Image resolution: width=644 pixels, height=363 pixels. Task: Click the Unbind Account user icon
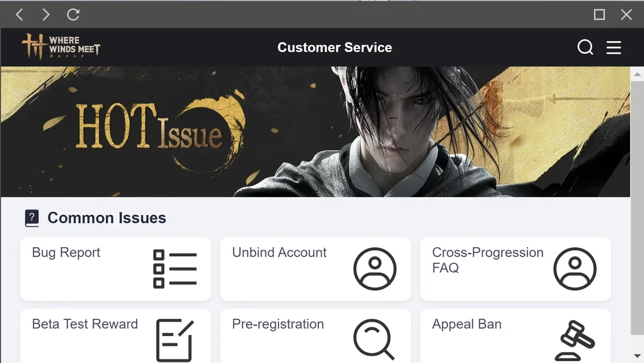(x=374, y=269)
